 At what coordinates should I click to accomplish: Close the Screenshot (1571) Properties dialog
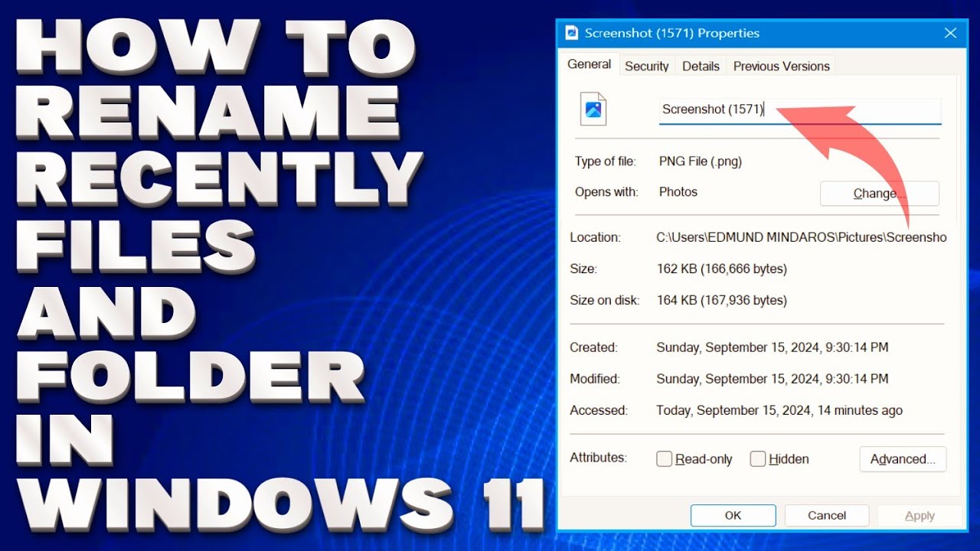click(x=950, y=33)
